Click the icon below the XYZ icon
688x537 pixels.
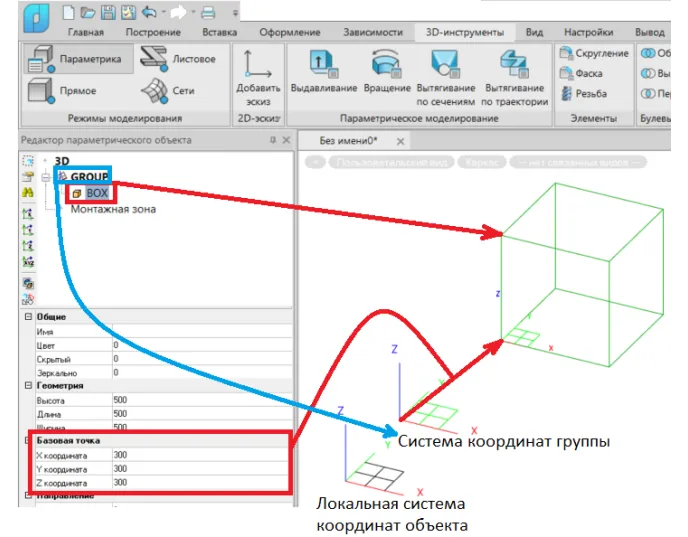[28, 283]
